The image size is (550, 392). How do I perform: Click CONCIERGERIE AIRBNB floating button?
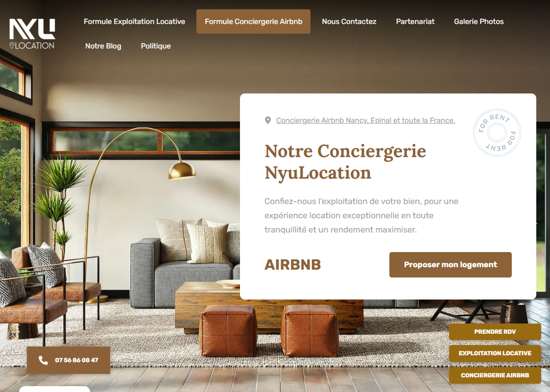pos(495,375)
